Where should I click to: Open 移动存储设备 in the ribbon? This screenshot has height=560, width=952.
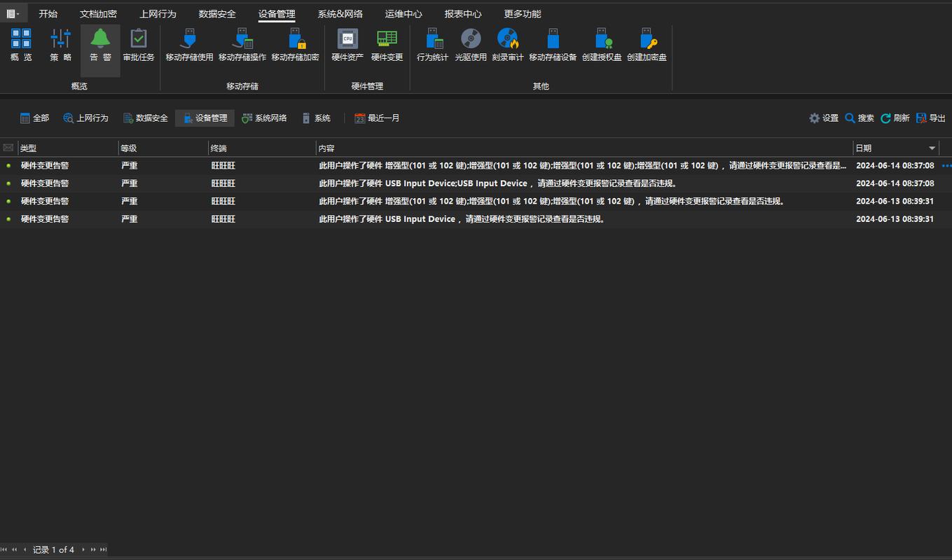click(553, 45)
